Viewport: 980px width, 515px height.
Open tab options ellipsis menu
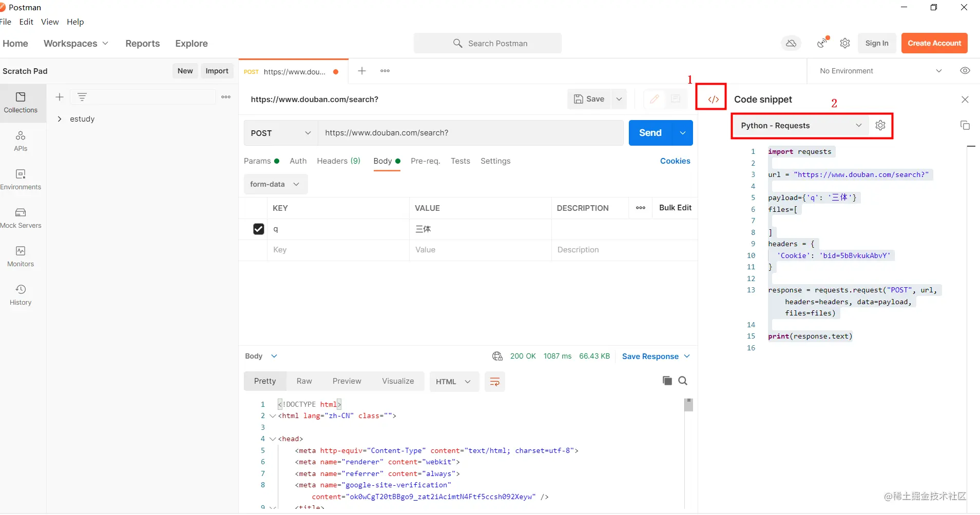(x=385, y=71)
